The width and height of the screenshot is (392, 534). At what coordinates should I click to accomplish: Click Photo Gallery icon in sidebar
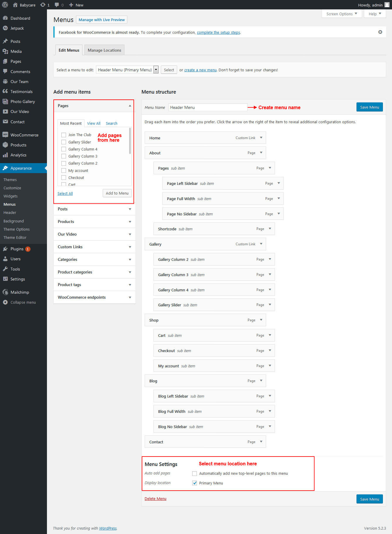click(x=5, y=102)
